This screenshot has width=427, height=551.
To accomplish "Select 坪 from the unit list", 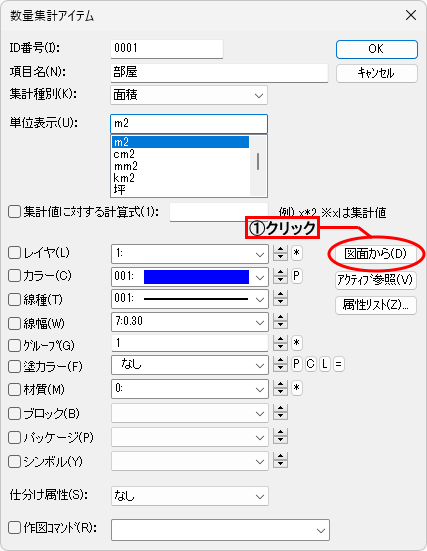I will tap(119, 190).
